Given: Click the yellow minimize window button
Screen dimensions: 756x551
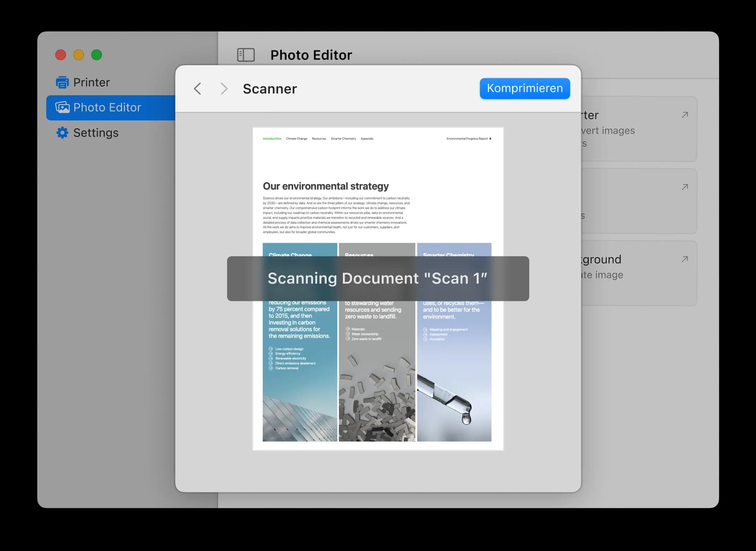Looking at the screenshot, I should [x=79, y=55].
